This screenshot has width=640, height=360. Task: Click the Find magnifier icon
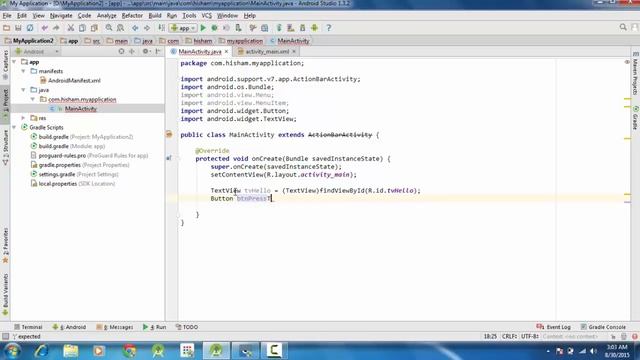click(109, 28)
